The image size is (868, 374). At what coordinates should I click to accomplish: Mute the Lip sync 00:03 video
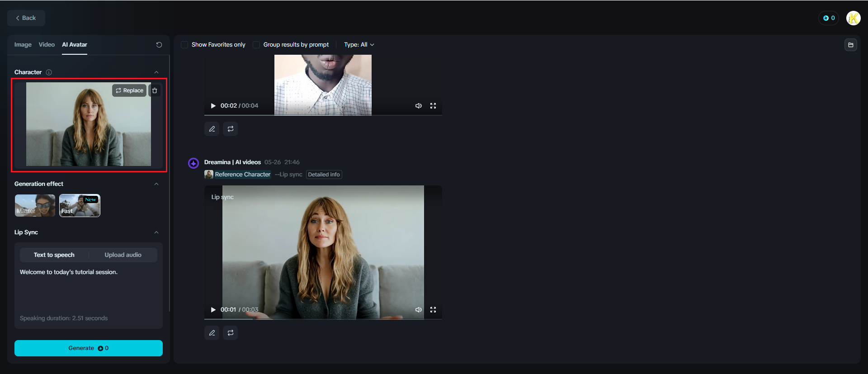pos(419,310)
